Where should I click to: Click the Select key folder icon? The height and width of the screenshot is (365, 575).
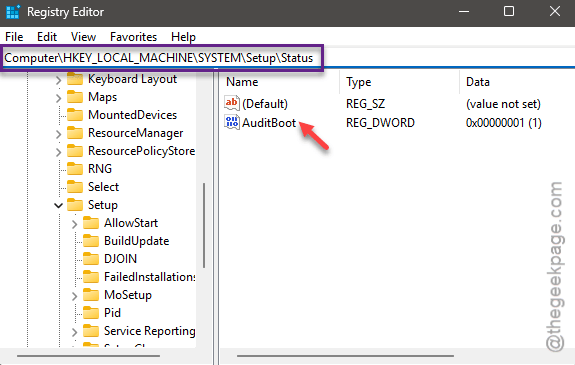75,187
